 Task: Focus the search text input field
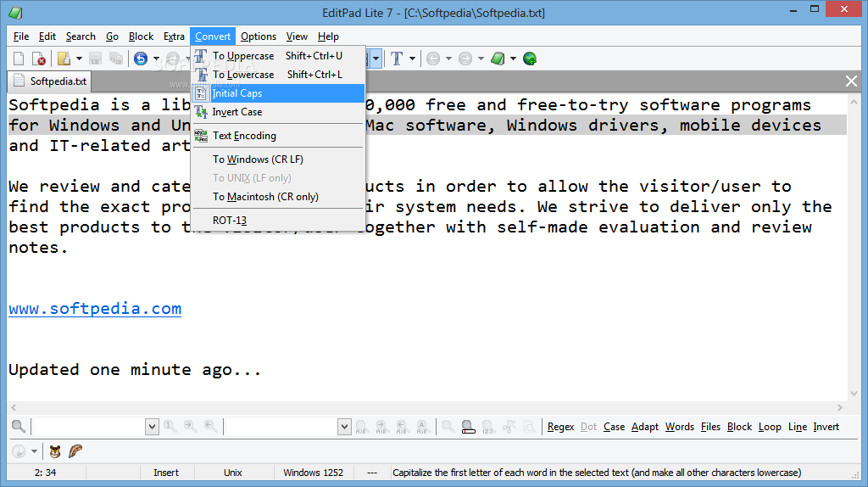click(x=88, y=427)
